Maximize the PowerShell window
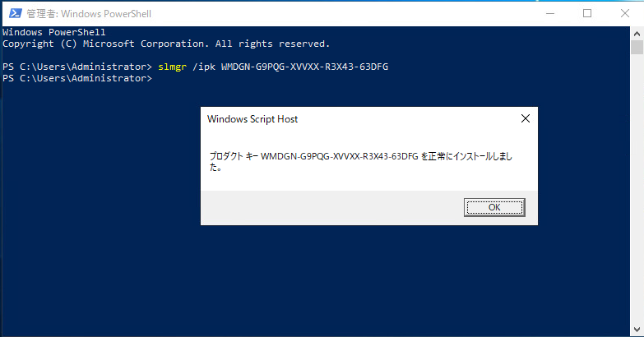 [x=587, y=13]
